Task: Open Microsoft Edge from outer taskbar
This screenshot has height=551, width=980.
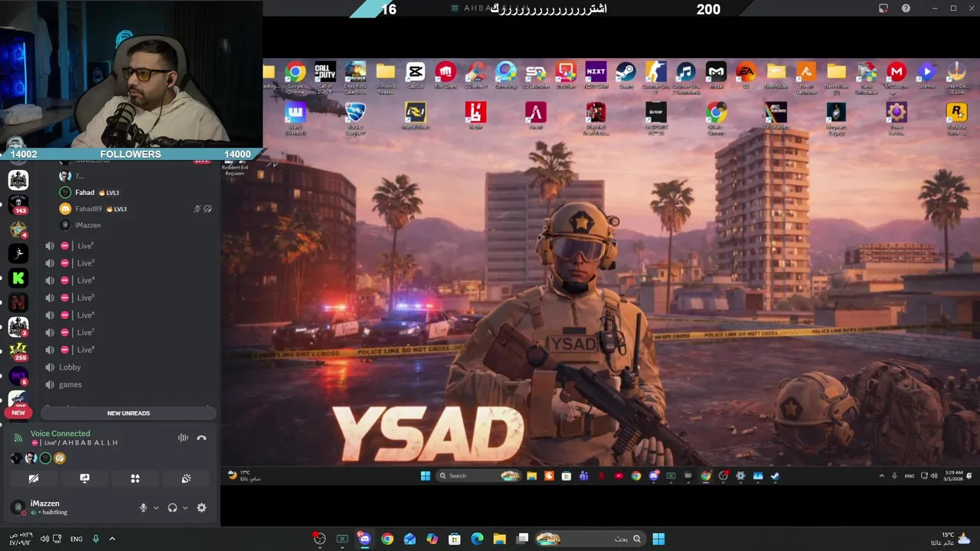Action: (477, 539)
